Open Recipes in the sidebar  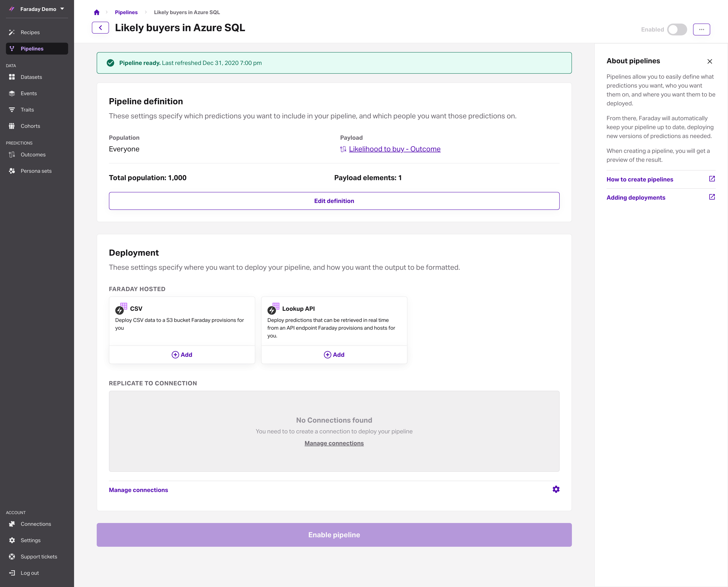37,32
